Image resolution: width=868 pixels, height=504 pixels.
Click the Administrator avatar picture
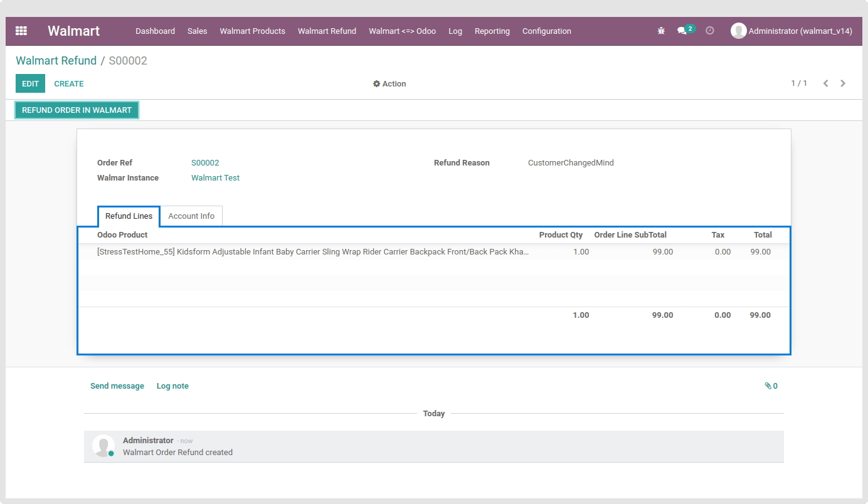tap(738, 31)
